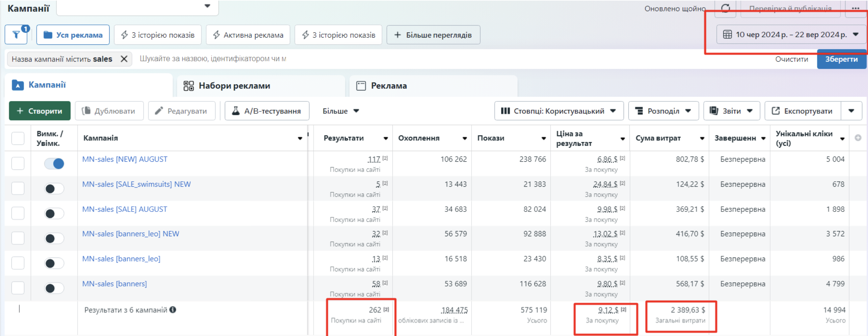The image size is (868, 336).
Task: Click the Експортувати button
Action: (803, 111)
